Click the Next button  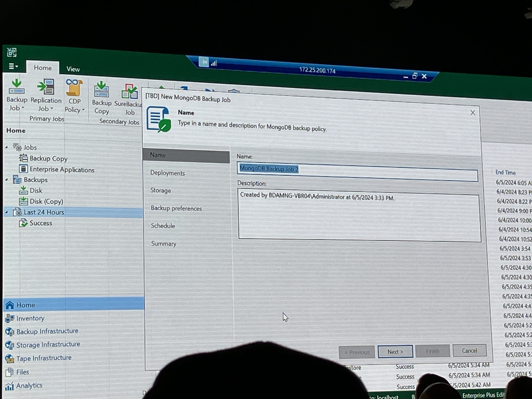(395, 352)
